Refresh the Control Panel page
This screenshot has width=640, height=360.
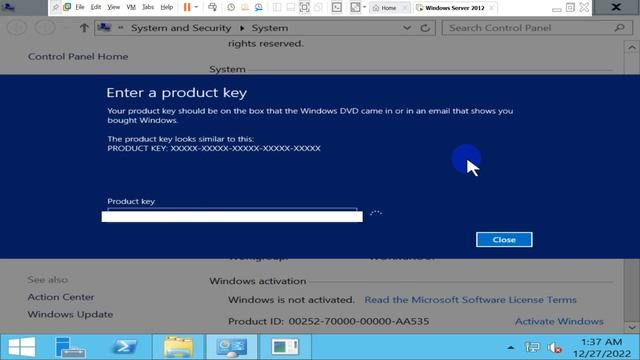tap(425, 28)
